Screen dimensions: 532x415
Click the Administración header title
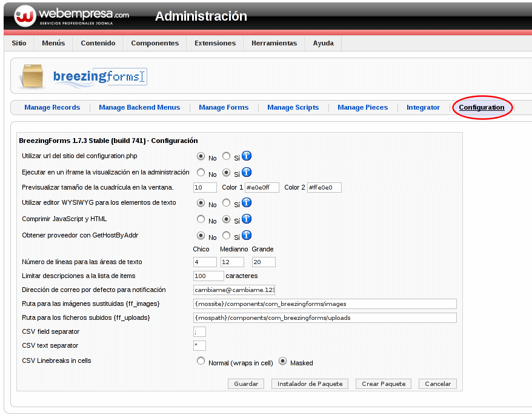[201, 16]
